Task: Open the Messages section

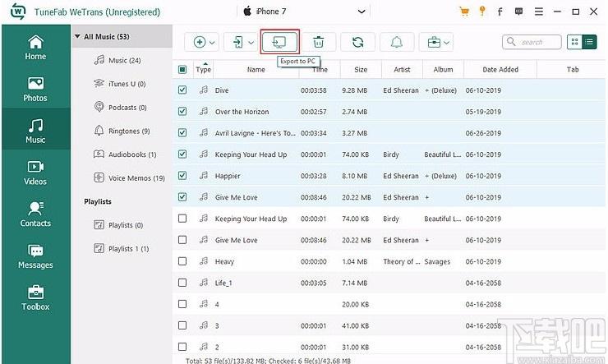Action: point(35,256)
